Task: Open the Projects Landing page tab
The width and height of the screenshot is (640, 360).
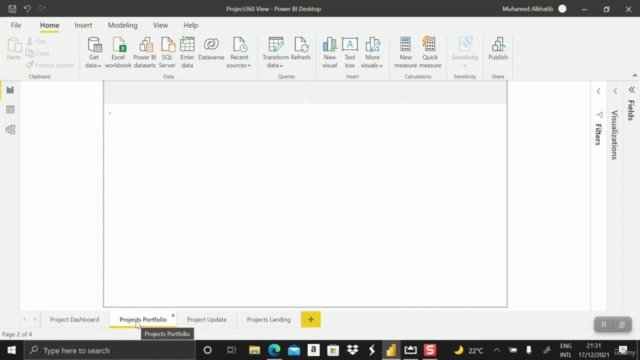Action: point(269,320)
